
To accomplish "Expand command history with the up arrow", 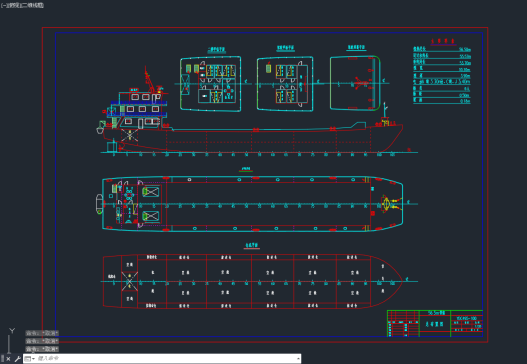I will click(x=298, y=359).
